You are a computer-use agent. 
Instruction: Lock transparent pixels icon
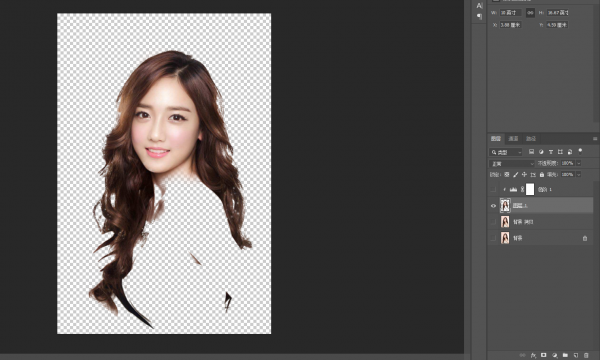click(x=507, y=174)
